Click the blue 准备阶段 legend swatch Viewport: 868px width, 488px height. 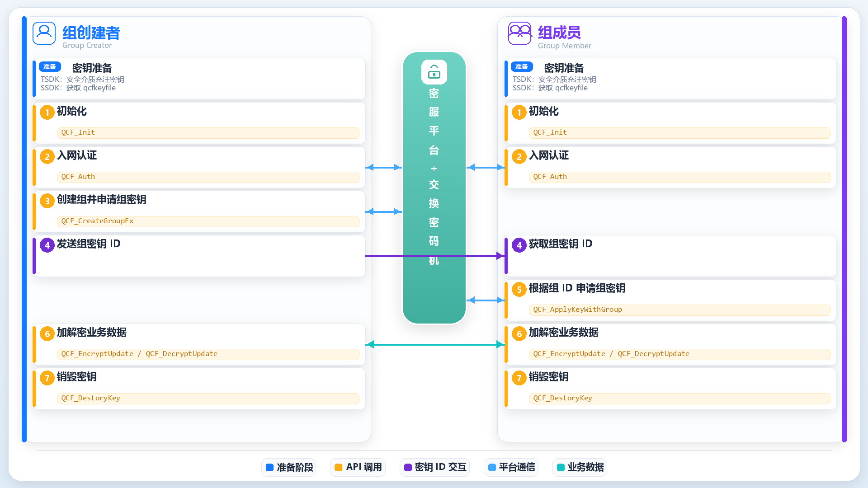(x=269, y=467)
